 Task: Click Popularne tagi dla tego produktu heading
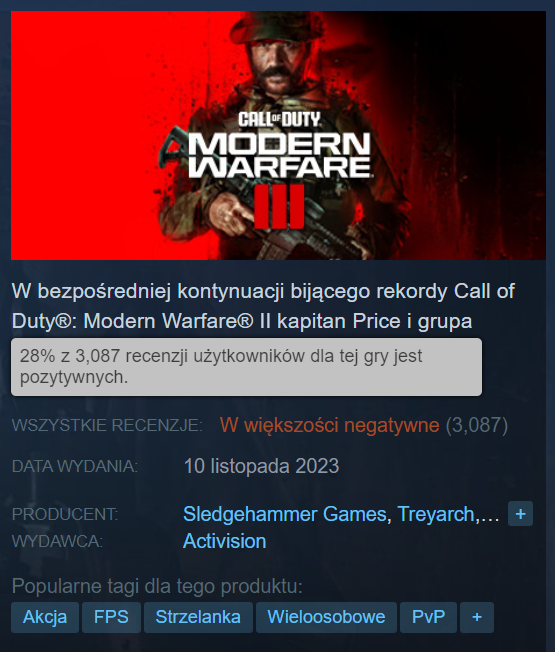point(157,586)
